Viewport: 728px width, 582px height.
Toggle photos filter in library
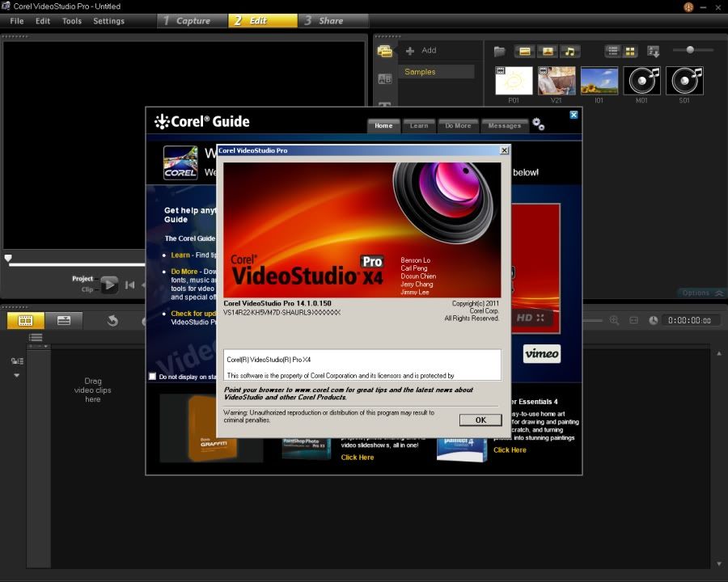pyautogui.click(x=548, y=51)
